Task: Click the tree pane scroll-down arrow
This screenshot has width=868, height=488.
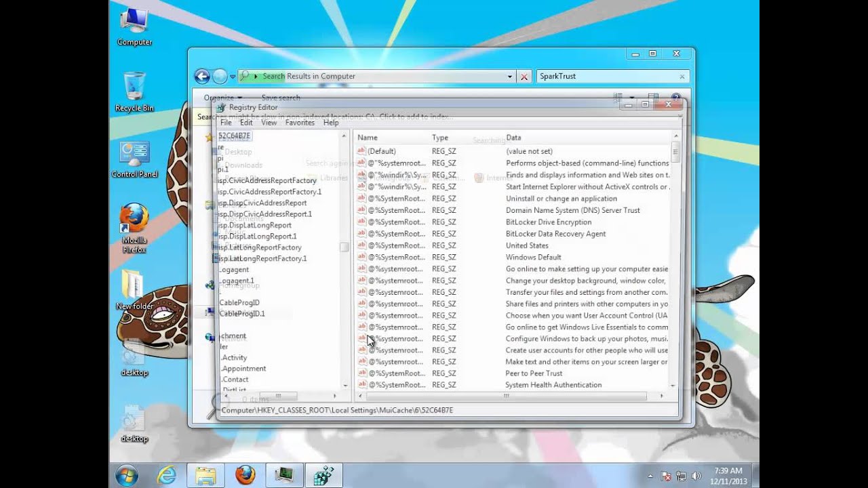Action: (344, 386)
